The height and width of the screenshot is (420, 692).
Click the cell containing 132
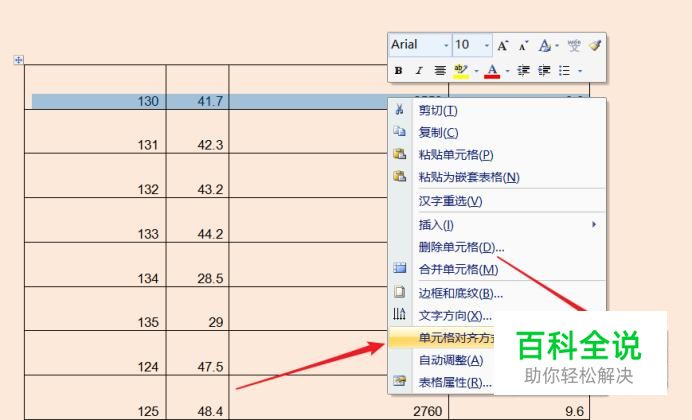[x=95, y=176]
